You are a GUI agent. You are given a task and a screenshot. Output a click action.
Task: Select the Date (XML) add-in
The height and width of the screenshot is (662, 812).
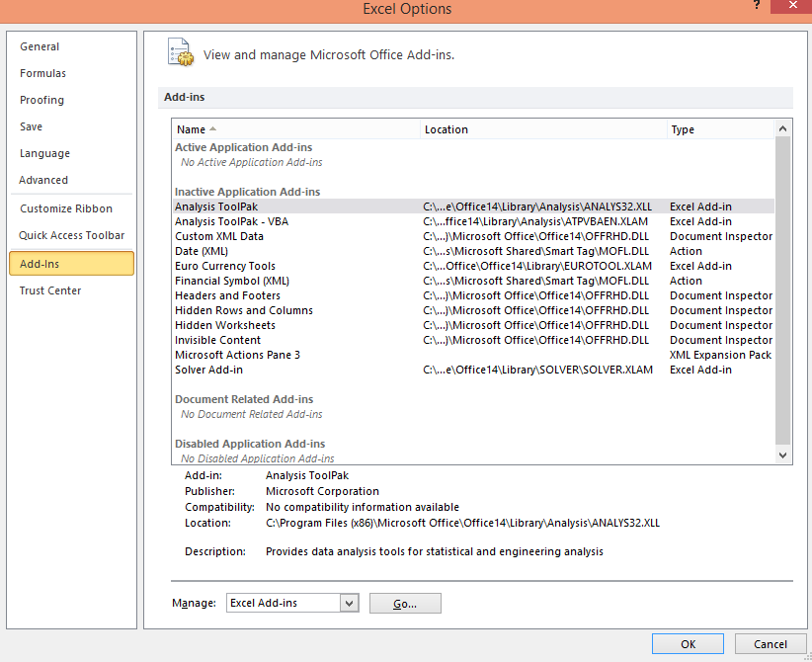tap(473, 251)
